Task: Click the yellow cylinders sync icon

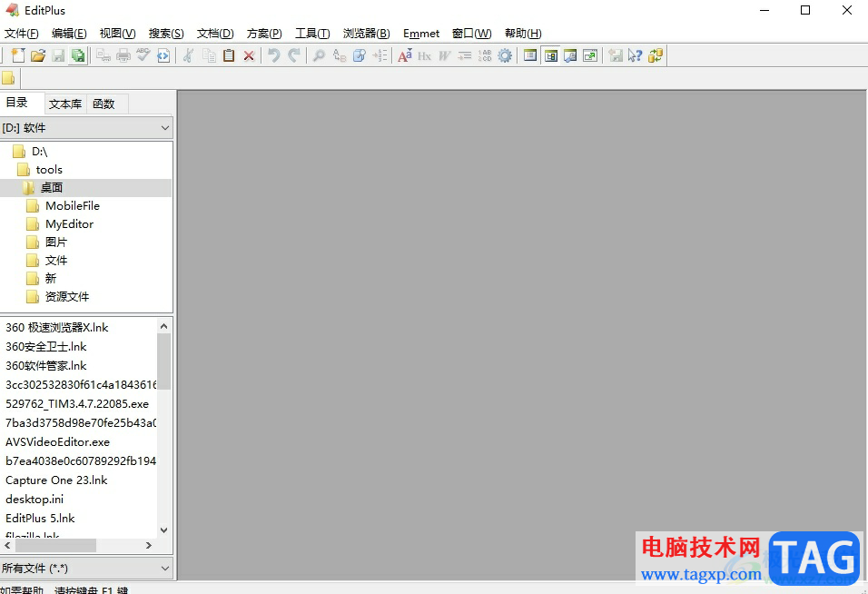Action: tap(656, 55)
